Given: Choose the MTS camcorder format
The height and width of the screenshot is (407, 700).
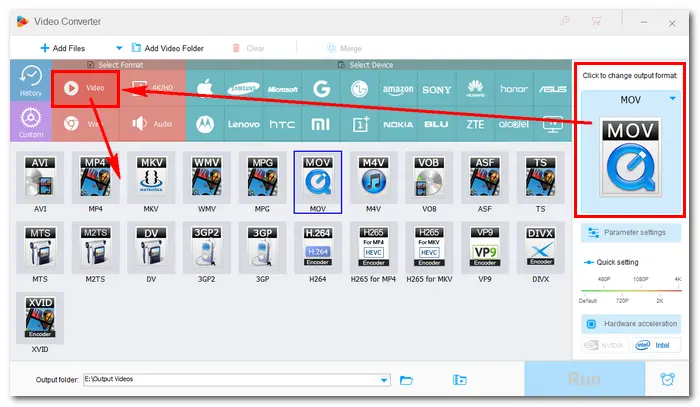Looking at the screenshot, I should point(40,248).
